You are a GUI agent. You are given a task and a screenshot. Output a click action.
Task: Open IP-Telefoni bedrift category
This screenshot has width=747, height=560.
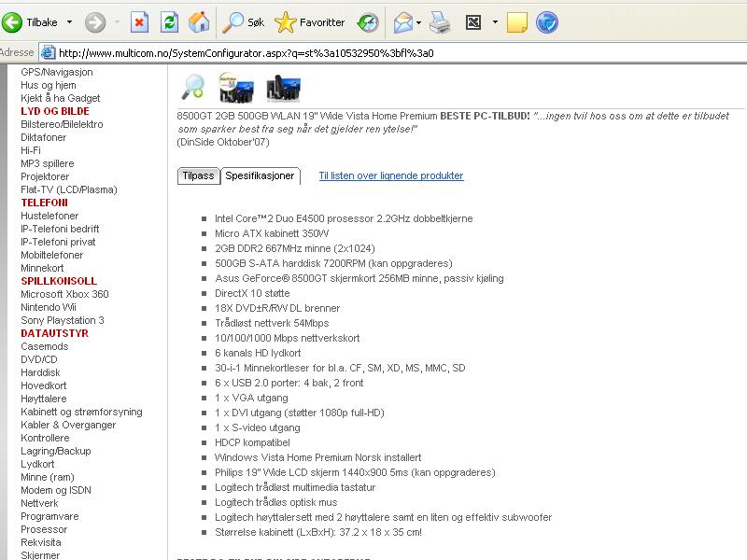click(60, 229)
